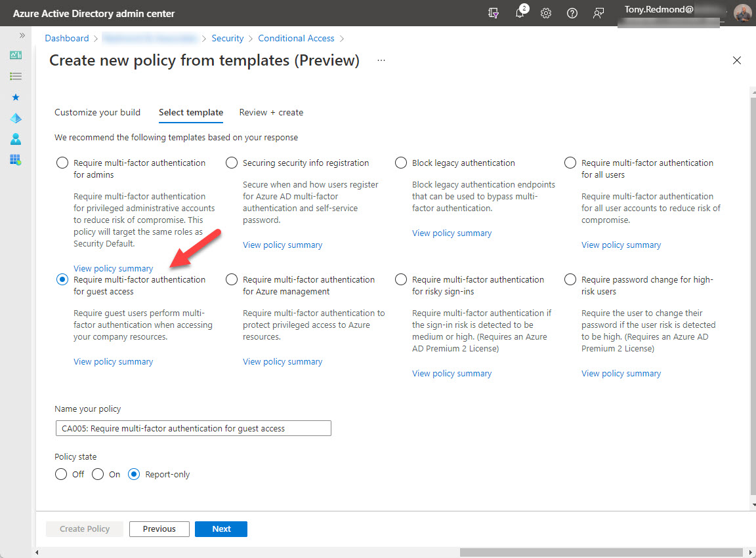Set Policy state to On
Viewport: 756px width, 558px height.
[98, 473]
